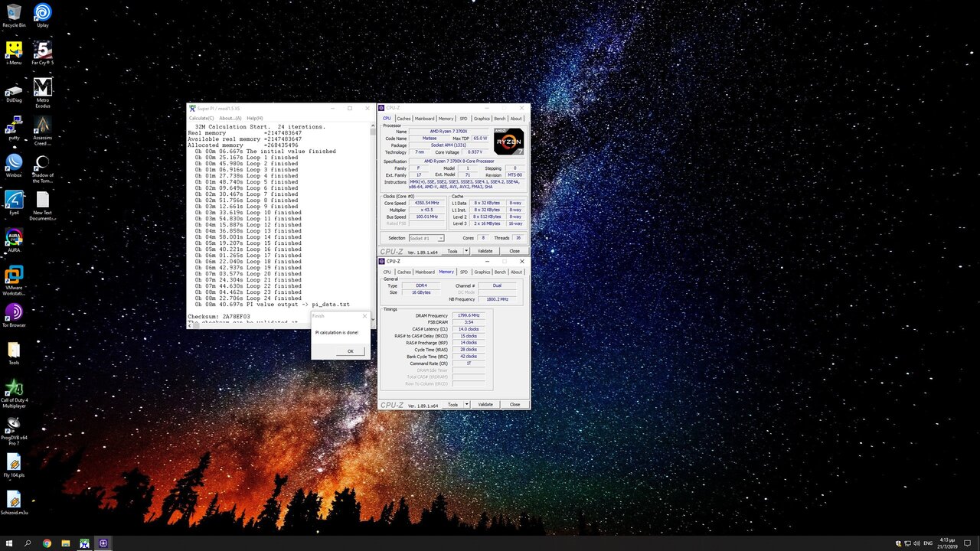The height and width of the screenshot is (551, 980).
Task: Click Validate in lower CPU-Z window
Action: coord(485,404)
